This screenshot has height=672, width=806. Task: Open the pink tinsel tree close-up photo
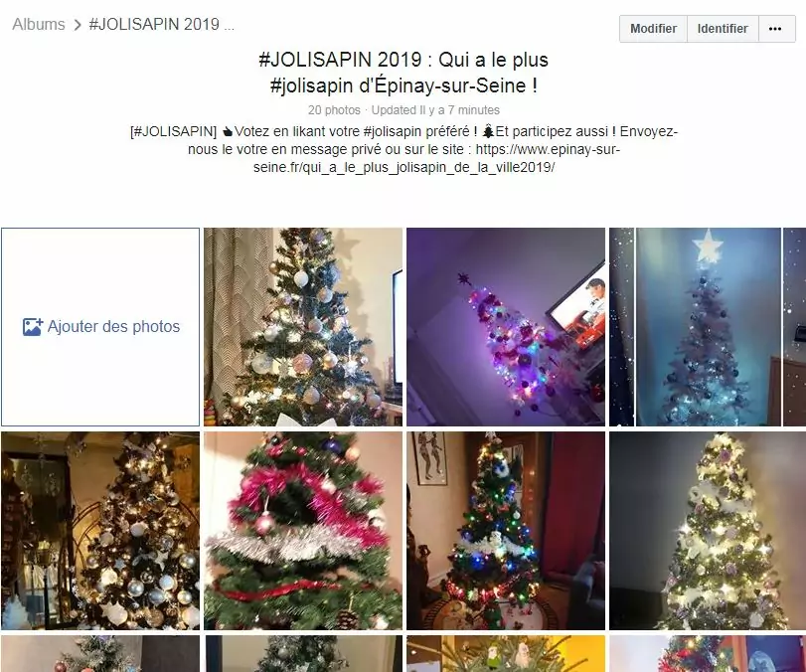[x=303, y=531]
